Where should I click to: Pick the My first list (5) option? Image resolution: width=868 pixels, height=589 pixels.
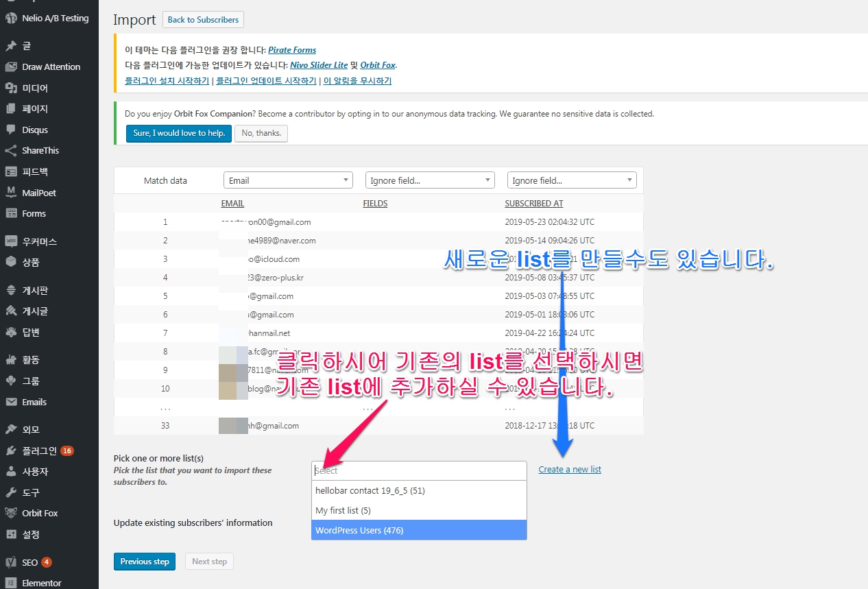(419, 511)
